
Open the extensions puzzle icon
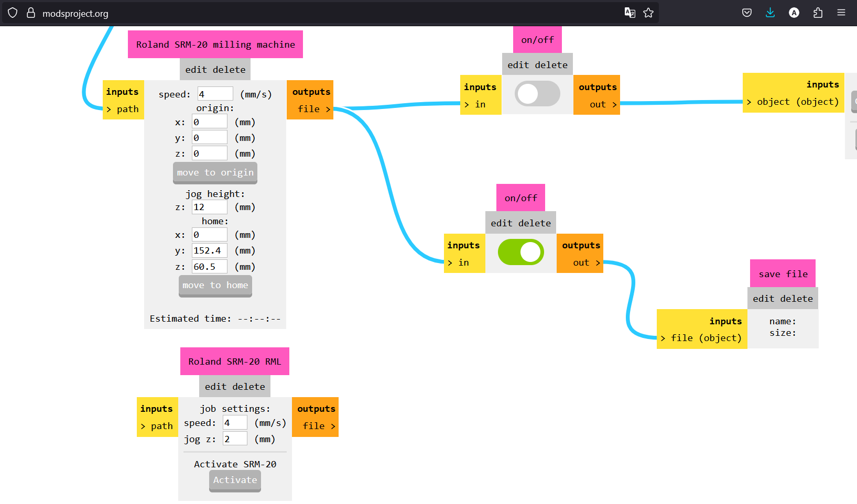pos(818,13)
